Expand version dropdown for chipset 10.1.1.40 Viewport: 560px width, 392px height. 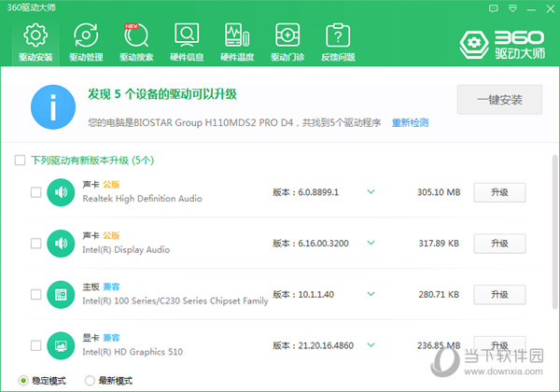click(x=371, y=294)
